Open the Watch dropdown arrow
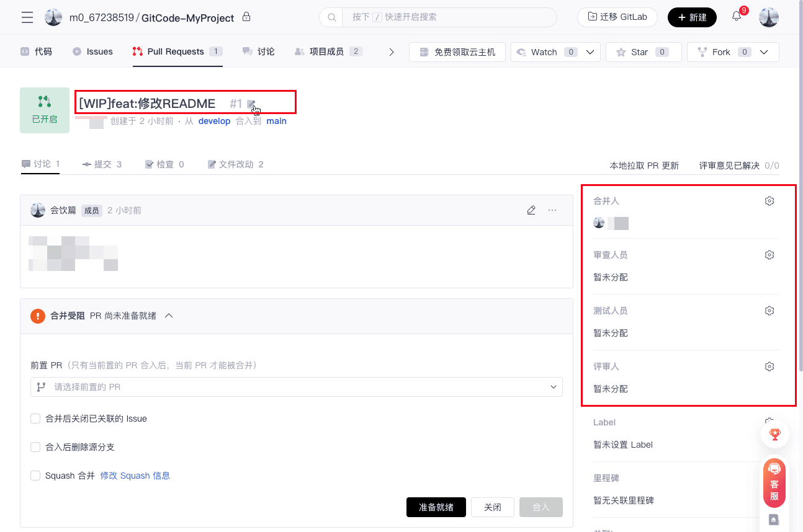The height and width of the screenshot is (532, 803). coord(590,52)
